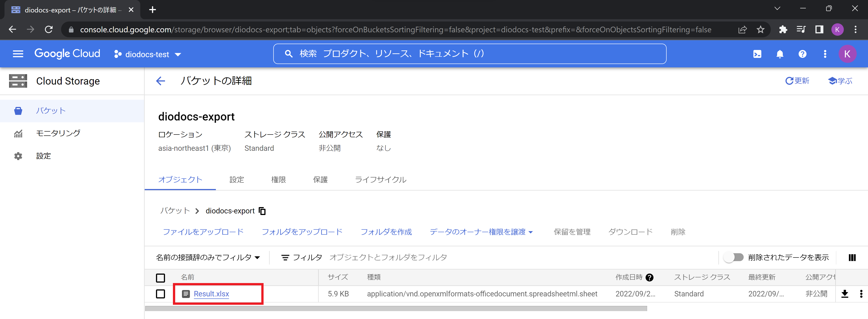The width and height of the screenshot is (868, 319).
Task: Click the ダウンロード toolbar button
Action: (x=630, y=232)
